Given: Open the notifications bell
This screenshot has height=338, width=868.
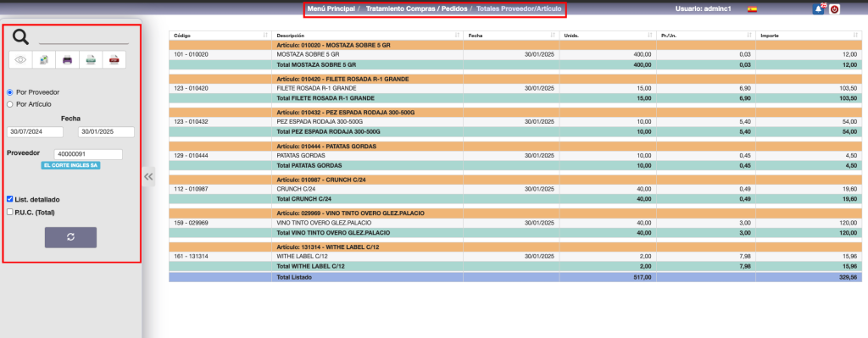Looking at the screenshot, I should [x=818, y=8].
